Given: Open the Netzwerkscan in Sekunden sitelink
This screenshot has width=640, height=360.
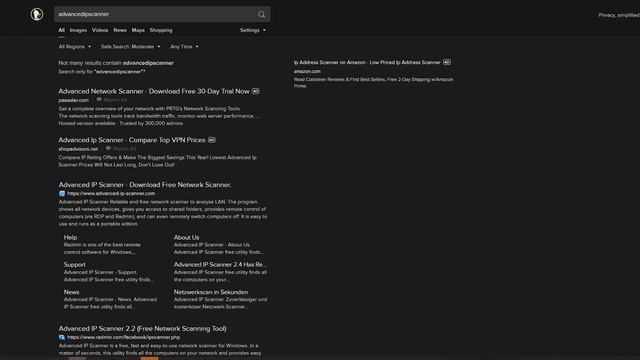Looking at the screenshot, I should click(x=211, y=292).
